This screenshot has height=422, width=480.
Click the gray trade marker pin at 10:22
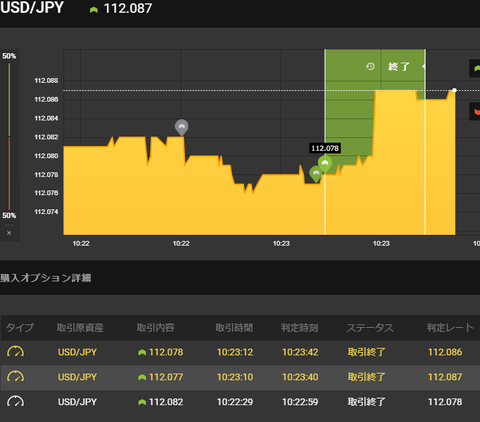coord(181,128)
